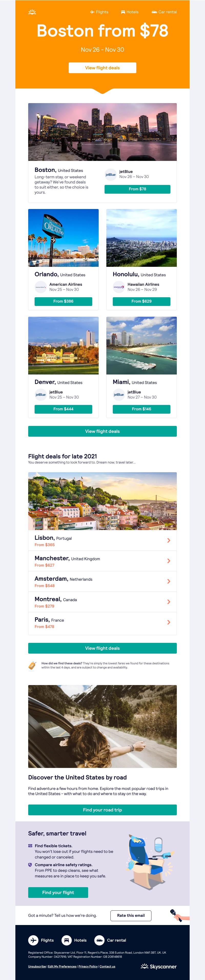
Task: Click the jetBlue logo beside Boston deal
Action: point(110,175)
